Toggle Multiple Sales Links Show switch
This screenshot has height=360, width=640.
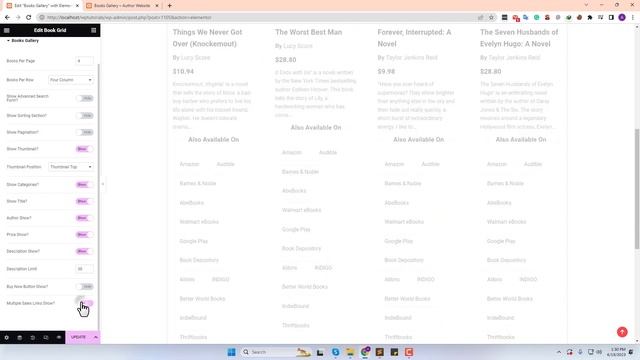[x=85, y=303]
